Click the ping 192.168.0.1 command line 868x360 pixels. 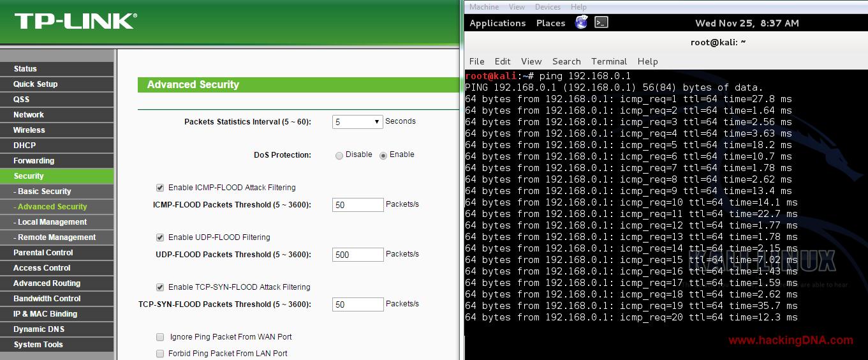[x=548, y=76]
